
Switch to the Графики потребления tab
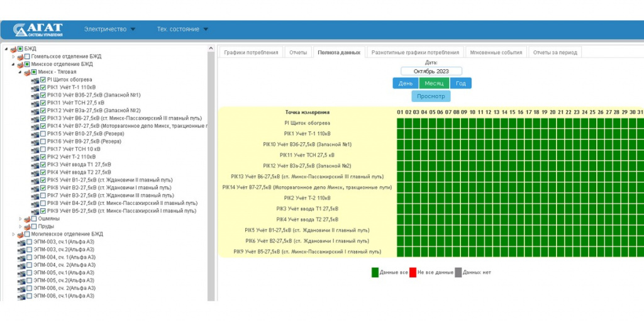(x=251, y=52)
